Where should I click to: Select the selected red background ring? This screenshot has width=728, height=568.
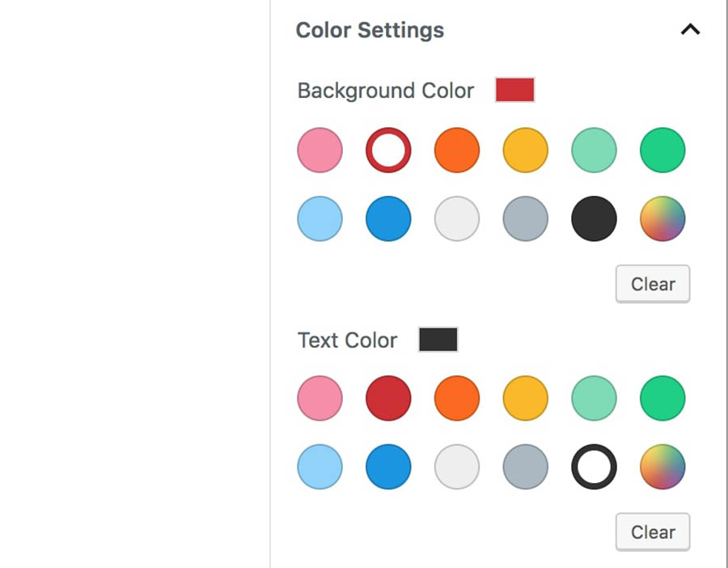coord(388,150)
